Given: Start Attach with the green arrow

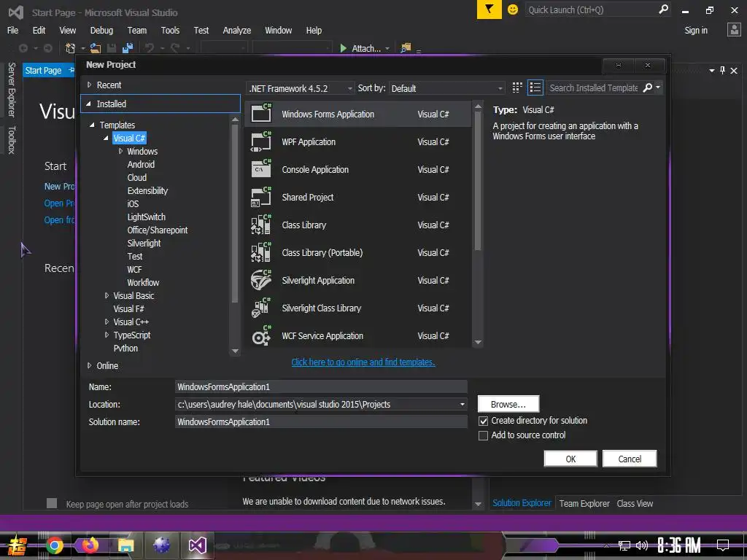Looking at the screenshot, I should tap(343, 48).
